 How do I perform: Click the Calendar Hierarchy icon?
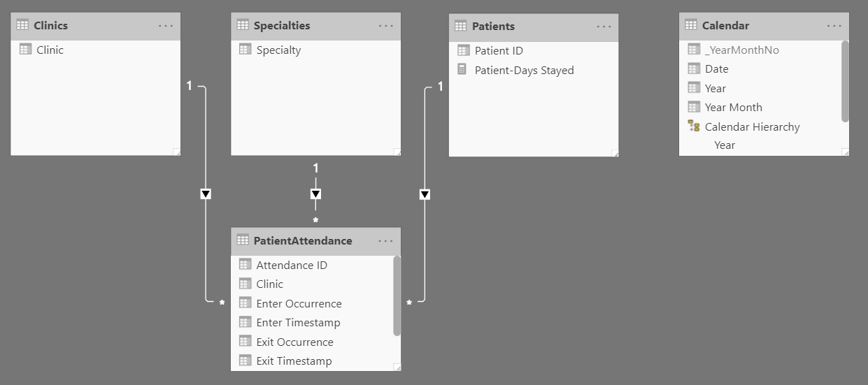point(694,126)
